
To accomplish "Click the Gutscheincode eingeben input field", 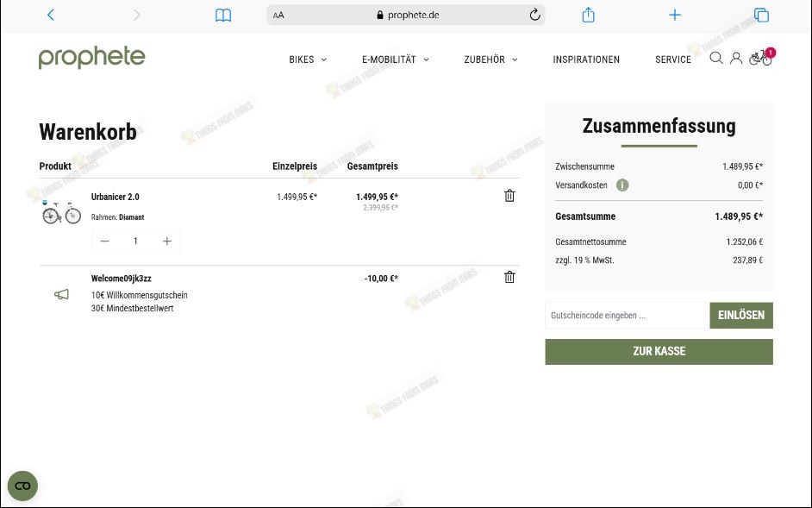I will 627,316.
